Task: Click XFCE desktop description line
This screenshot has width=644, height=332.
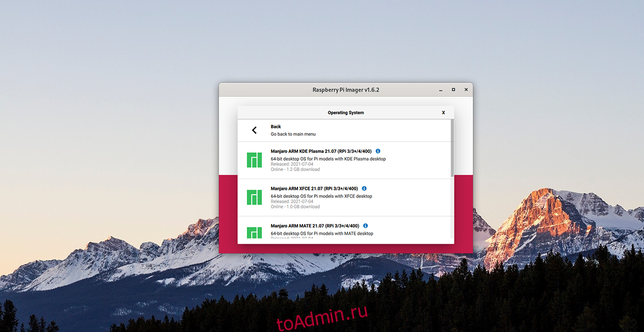Action: [x=321, y=196]
